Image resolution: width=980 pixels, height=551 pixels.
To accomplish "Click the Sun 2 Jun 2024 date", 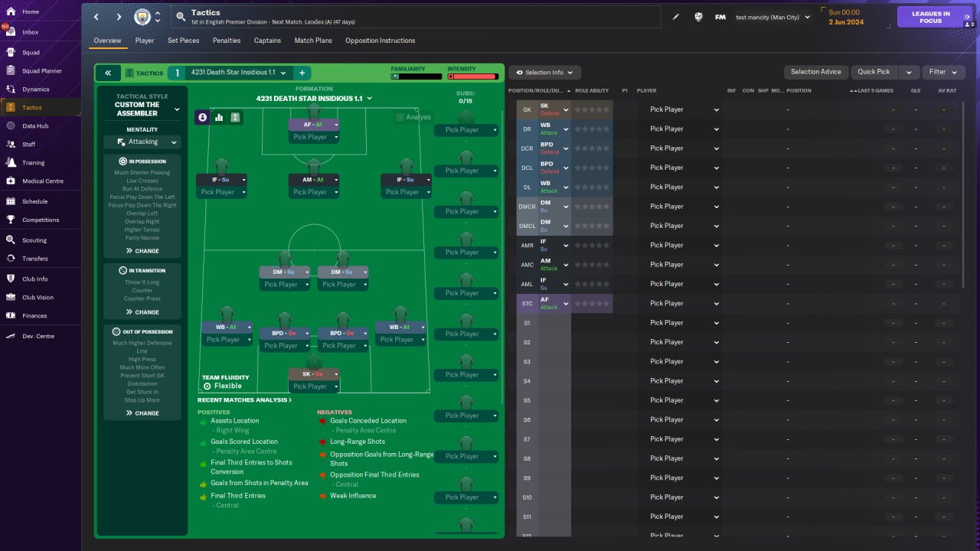I will pyautogui.click(x=846, y=17).
